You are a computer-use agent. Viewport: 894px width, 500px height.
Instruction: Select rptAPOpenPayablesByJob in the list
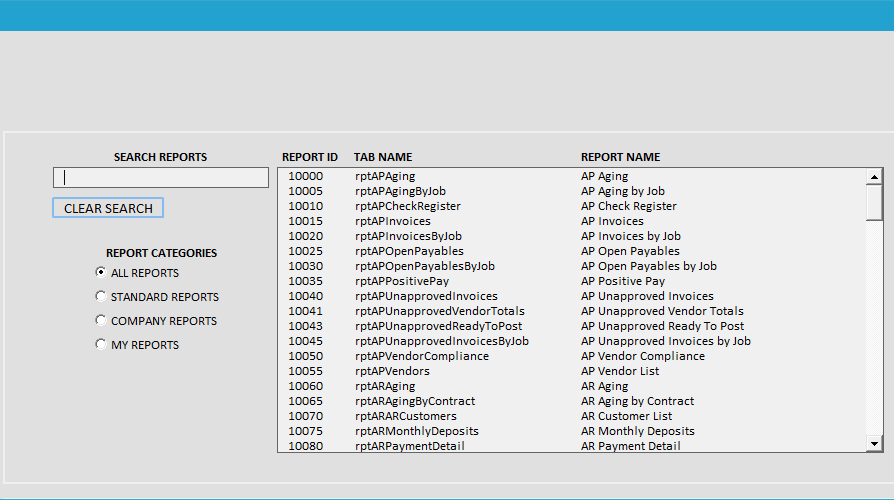coord(425,266)
